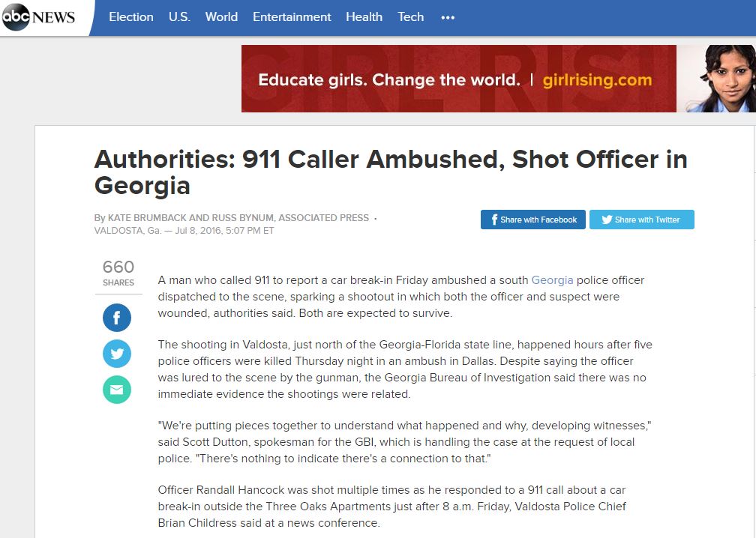756x538 pixels.
Task: Open the U.S. section
Action: (179, 16)
